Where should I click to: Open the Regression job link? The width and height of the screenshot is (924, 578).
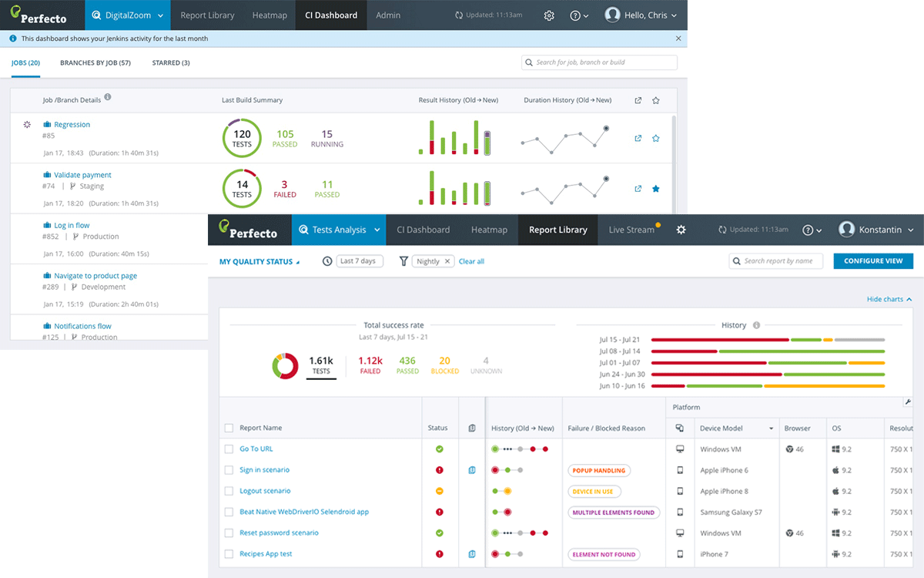(x=72, y=125)
